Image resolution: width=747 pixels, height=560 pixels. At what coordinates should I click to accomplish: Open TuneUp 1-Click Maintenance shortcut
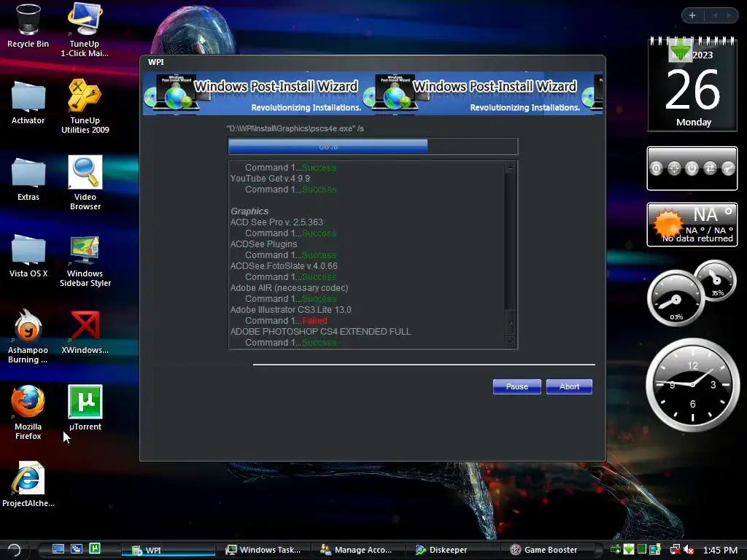click(85, 29)
